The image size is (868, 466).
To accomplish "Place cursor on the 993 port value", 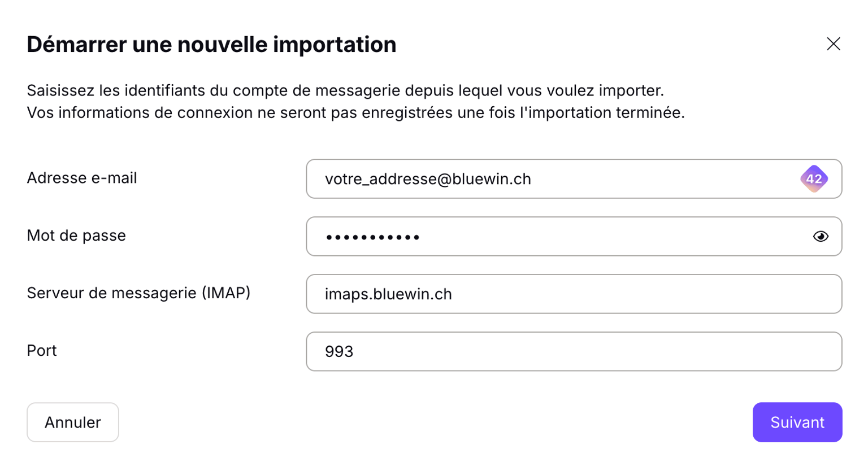I will (339, 352).
